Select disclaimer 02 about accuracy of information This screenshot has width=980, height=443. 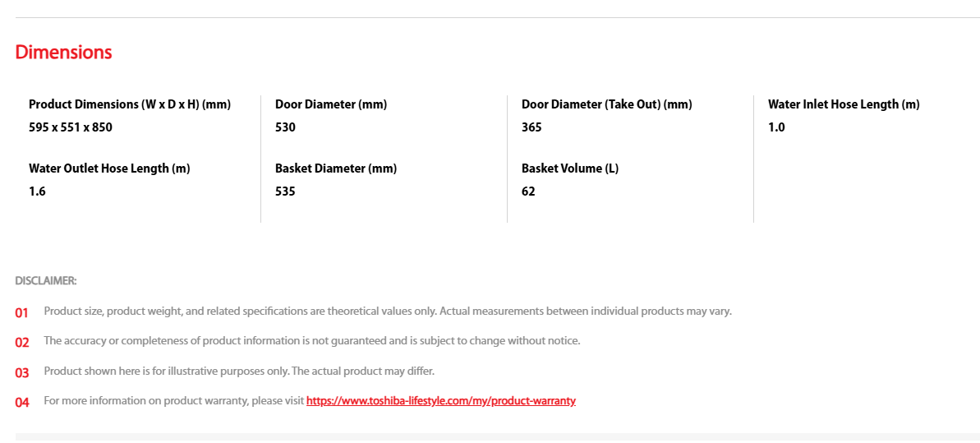click(312, 341)
